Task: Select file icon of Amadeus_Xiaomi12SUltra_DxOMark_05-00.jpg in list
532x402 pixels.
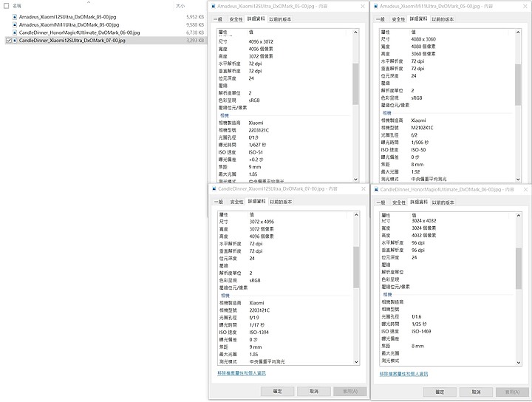Action: pos(15,16)
